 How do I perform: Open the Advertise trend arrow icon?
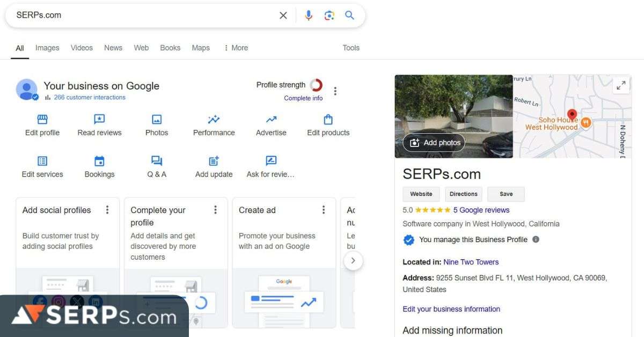pos(271,119)
